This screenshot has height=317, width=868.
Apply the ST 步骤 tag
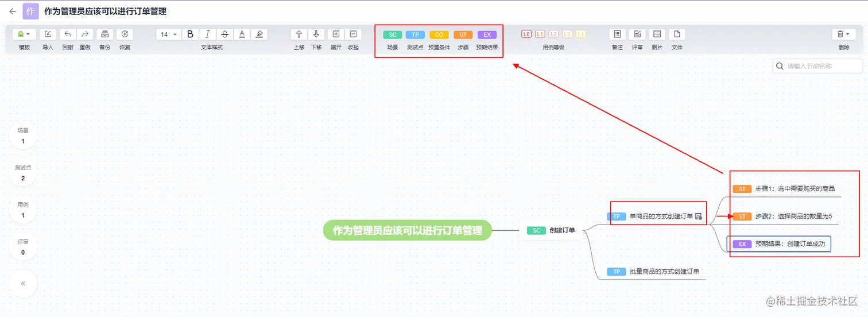point(463,35)
